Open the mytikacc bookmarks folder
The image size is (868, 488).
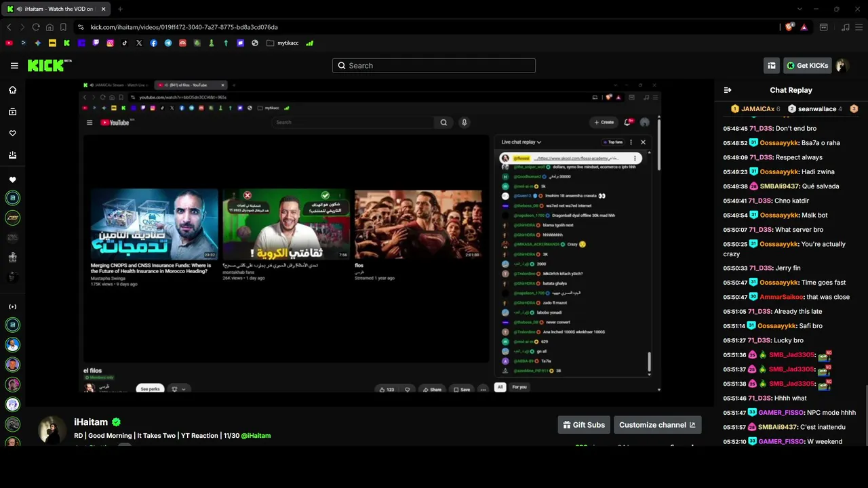[x=283, y=43]
